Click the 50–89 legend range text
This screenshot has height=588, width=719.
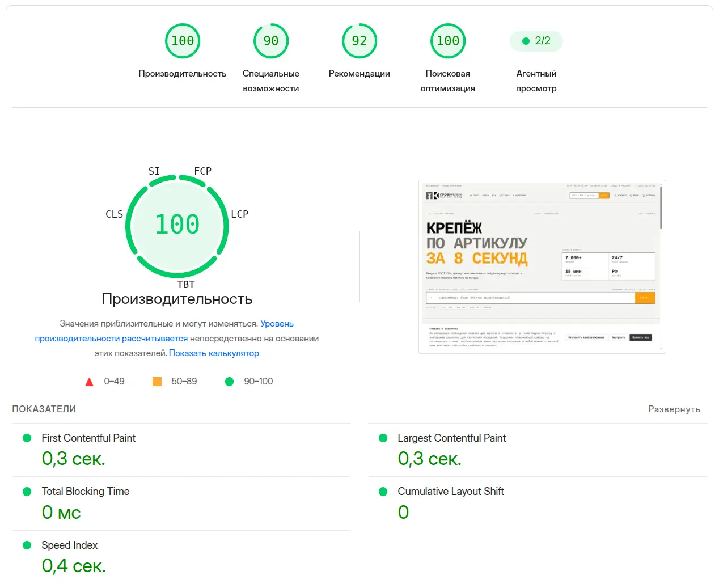[184, 382]
